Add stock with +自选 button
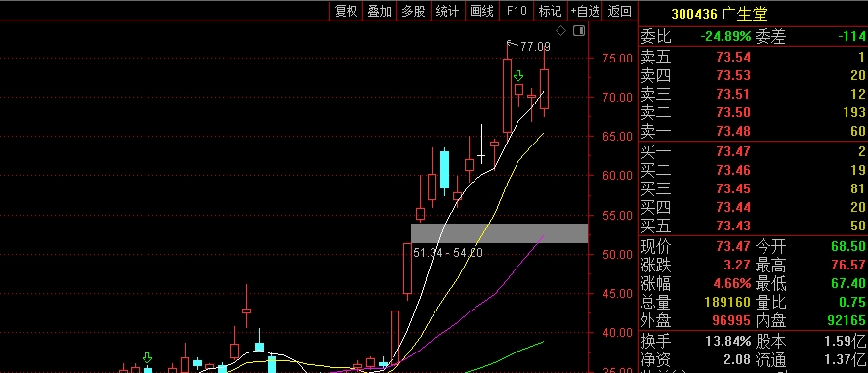 point(585,11)
